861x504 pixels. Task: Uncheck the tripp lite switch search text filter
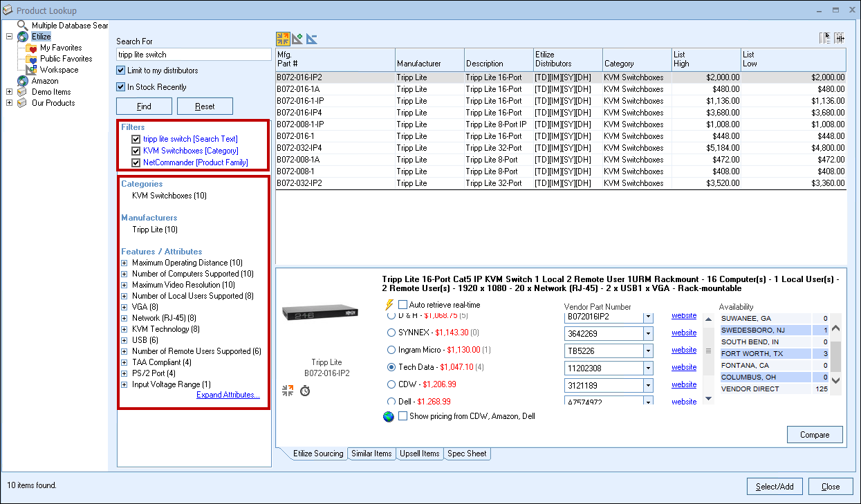[136, 139]
